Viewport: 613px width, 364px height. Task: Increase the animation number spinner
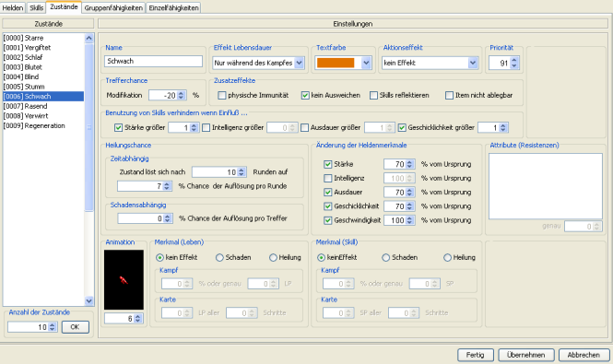click(137, 316)
